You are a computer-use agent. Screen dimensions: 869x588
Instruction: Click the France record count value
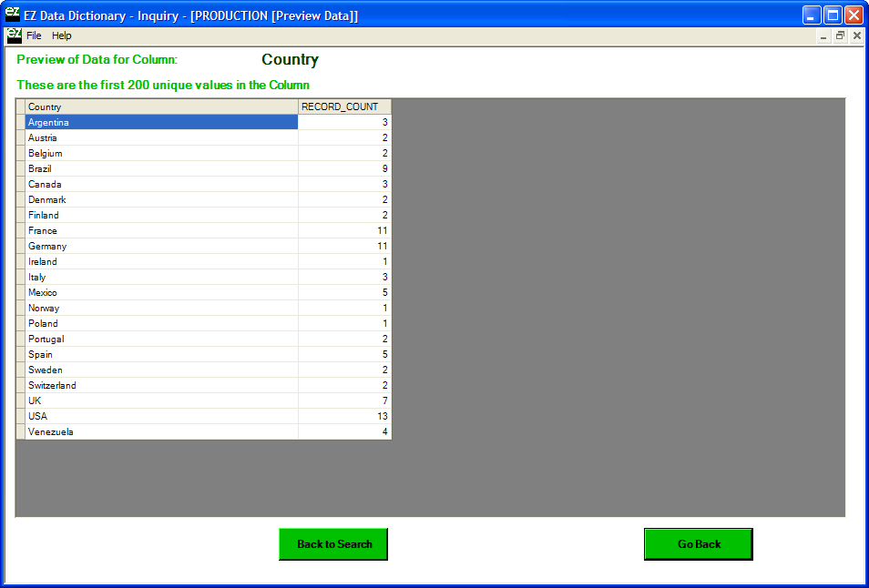(344, 231)
